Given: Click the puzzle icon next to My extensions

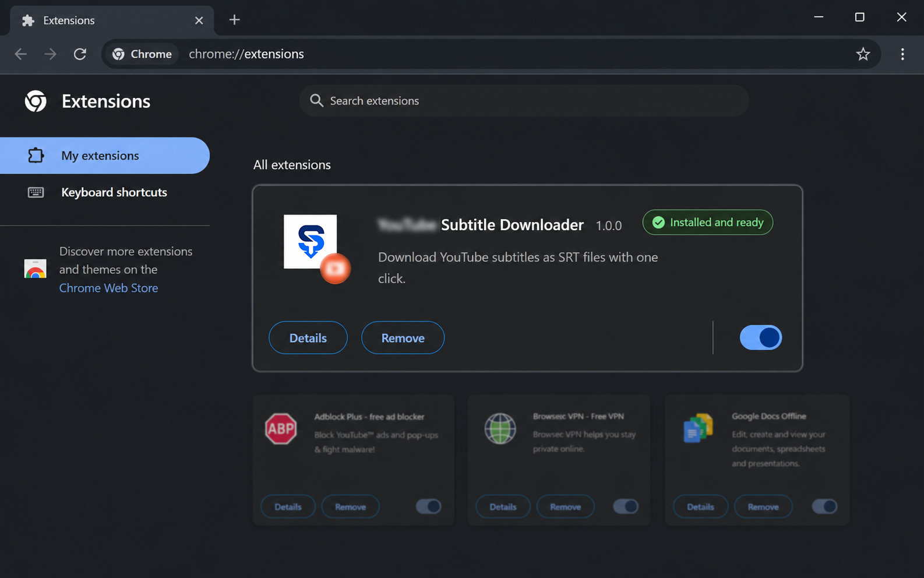Looking at the screenshot, I should 36,156.
